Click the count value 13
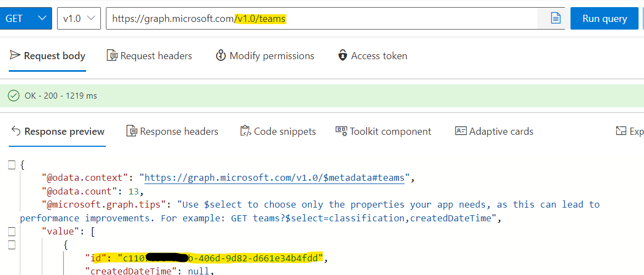This screenshot has width=644, height=275. [x=133, y=191]
